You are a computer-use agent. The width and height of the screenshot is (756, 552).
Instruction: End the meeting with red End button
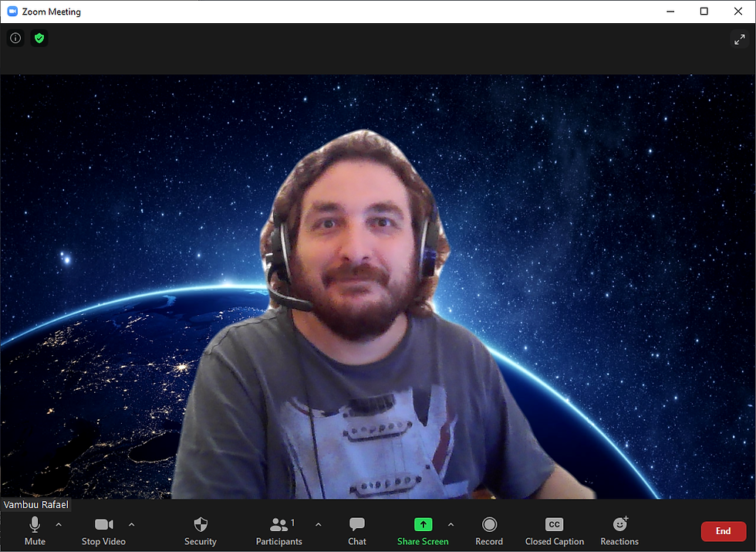click(x=724, y=531)
